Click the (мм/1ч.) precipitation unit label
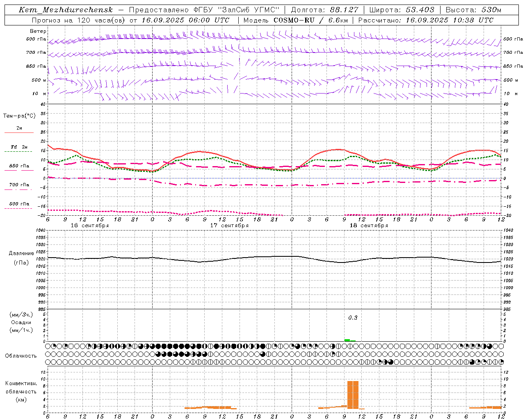This screenshot has width=525, height=420. click(21, 330)
